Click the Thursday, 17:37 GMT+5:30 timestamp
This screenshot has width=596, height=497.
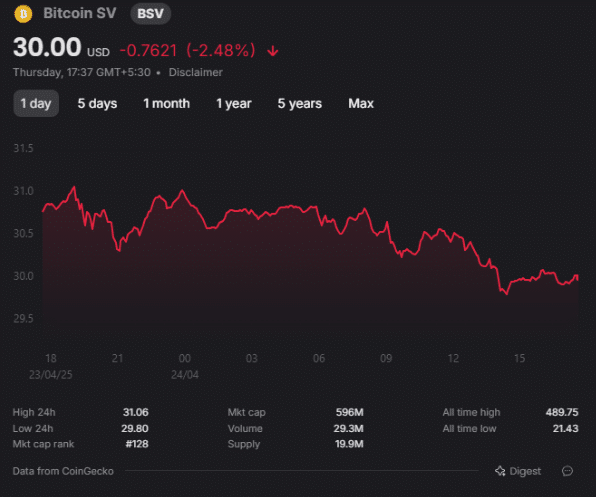click(82, 72)
